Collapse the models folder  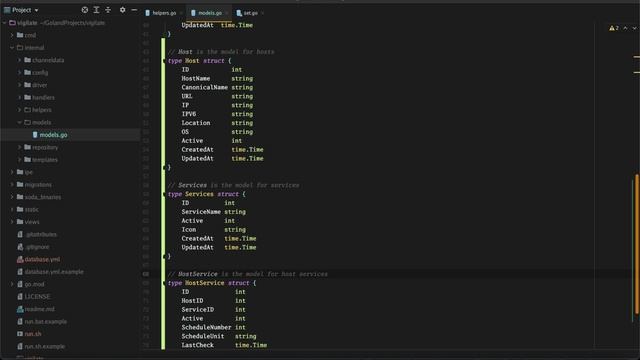pyautogui.click(x=19, y=122)
